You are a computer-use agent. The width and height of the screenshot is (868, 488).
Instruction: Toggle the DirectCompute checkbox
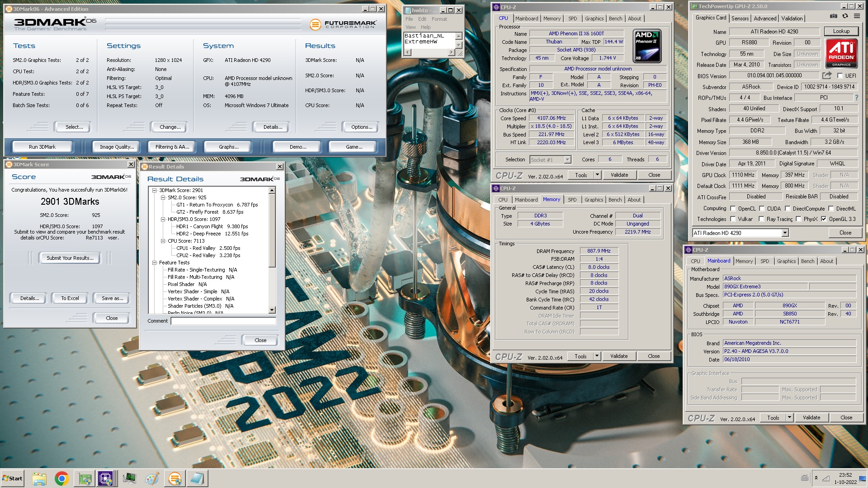(788, 209)
